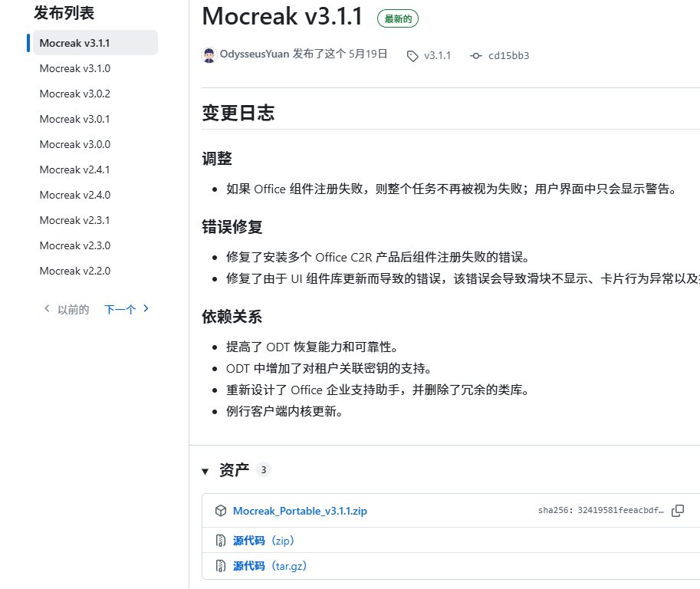The image size is (700, 589).
Task: Select Mocreak v3.0.1 release
Action: [74, 119]
